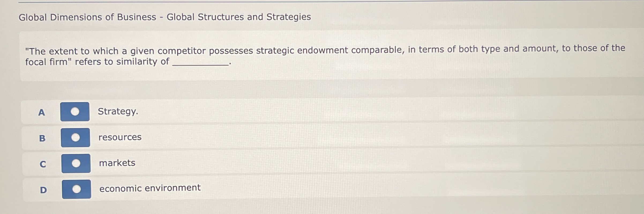Click the letter C beside the third option
The width and height of the screenshot is (644, 214).
point(43,164)
